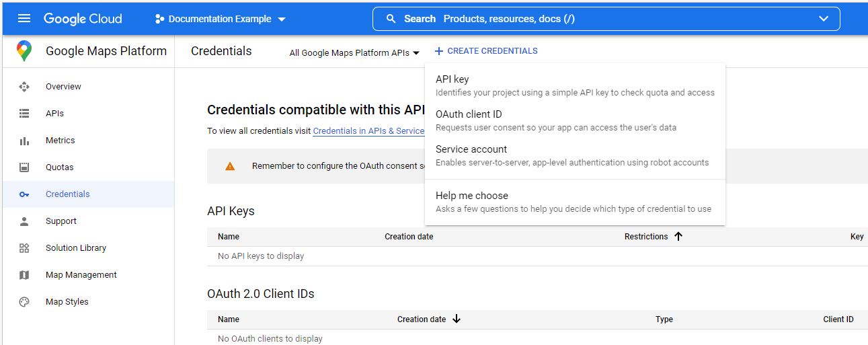Choose API key from the menu
This screenshot has height=345, width=868.
(x=575, y=85)
